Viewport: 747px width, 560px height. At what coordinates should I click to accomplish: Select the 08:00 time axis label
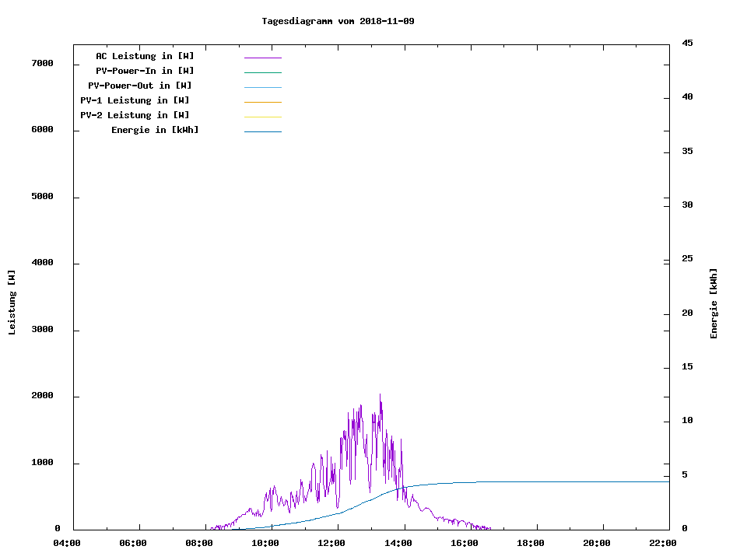(199, 543)
